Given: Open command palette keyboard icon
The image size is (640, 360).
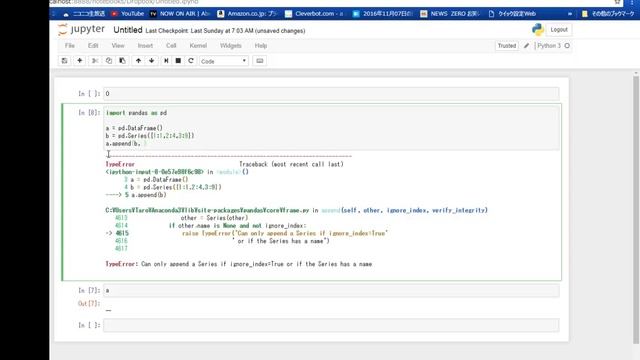Looking at the screenshot, I should pos(260,61).
